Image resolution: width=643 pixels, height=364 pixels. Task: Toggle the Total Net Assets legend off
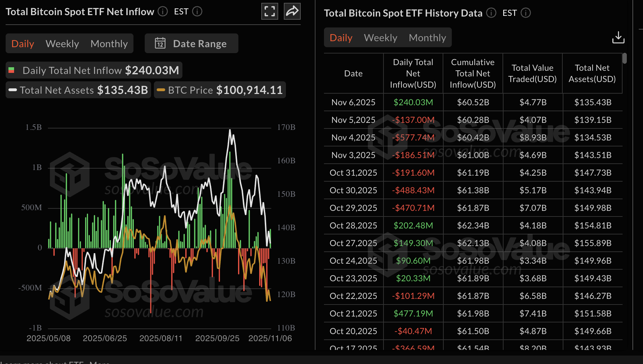[78, 90]
